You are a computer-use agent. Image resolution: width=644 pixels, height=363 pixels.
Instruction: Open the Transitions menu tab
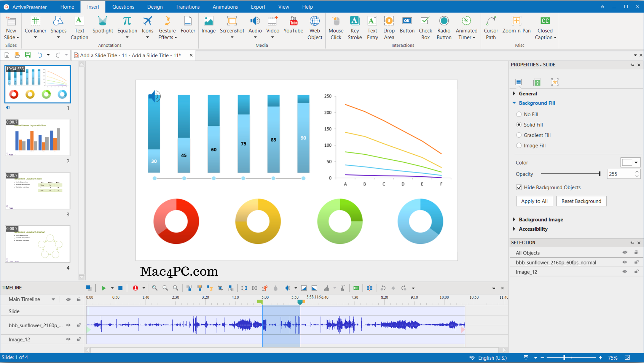(x=187, y=6)
